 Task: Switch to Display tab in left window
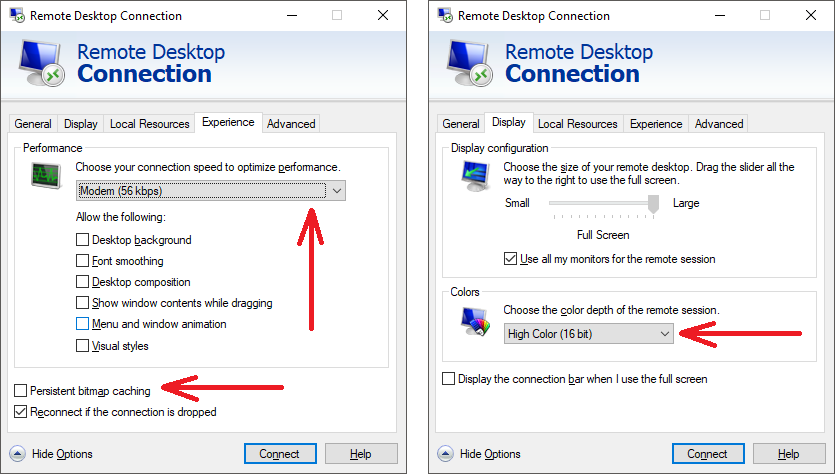click(x=81, y=124)
